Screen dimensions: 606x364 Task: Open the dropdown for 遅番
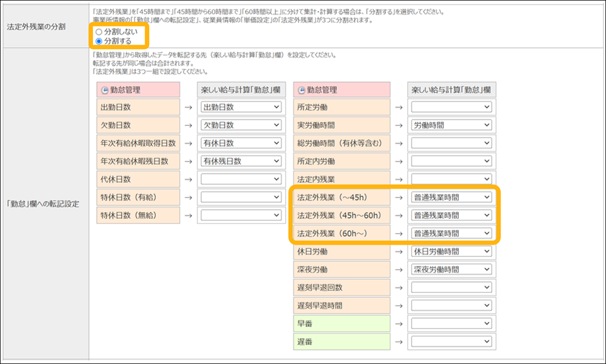451,341
